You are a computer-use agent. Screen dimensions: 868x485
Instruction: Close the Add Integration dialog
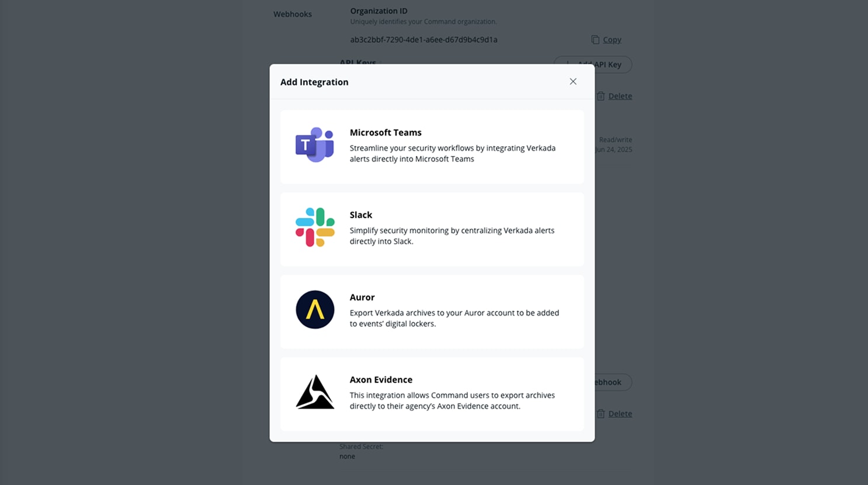[573, 82]
